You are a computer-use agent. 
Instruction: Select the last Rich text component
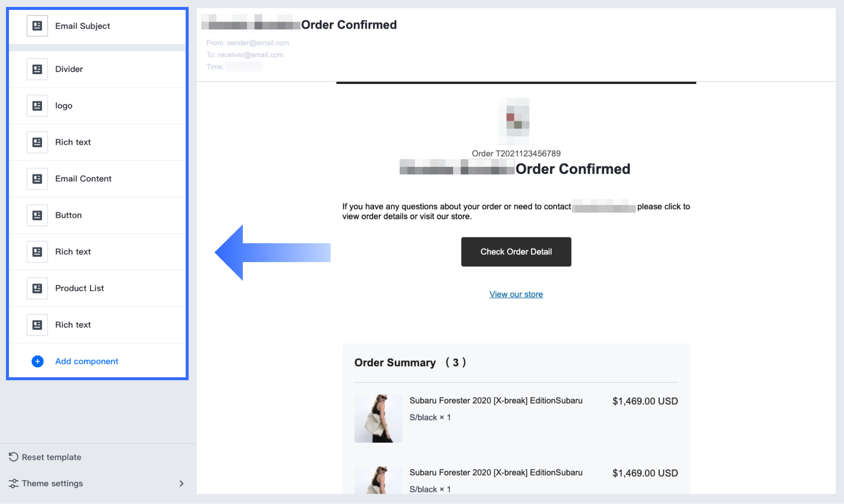click(x=73, y=325)
